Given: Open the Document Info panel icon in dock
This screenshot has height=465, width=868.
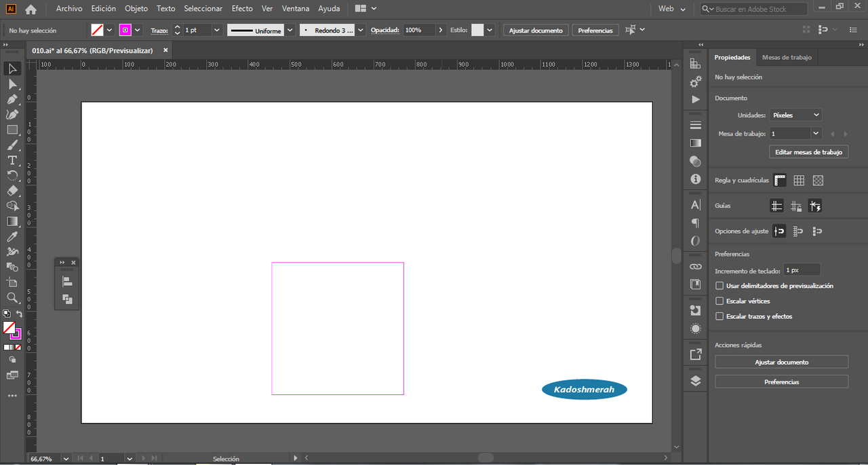Looking at the screenshot, I should tap(695, 179).
